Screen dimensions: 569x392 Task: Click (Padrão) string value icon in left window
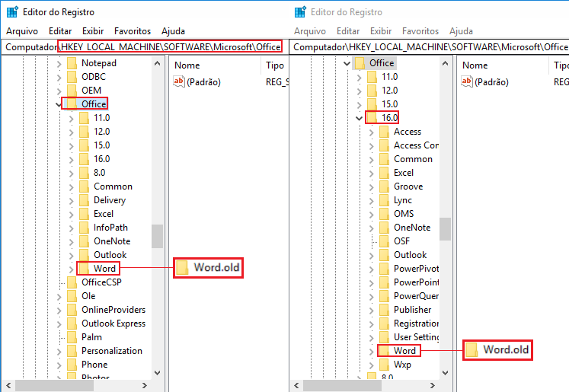tap(179, 81)
